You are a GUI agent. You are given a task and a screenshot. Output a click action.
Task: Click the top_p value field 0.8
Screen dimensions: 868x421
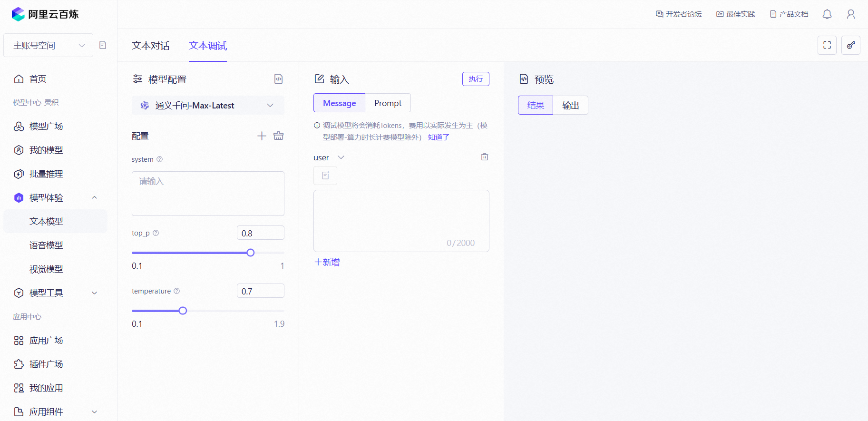click(x=261, y=233)
